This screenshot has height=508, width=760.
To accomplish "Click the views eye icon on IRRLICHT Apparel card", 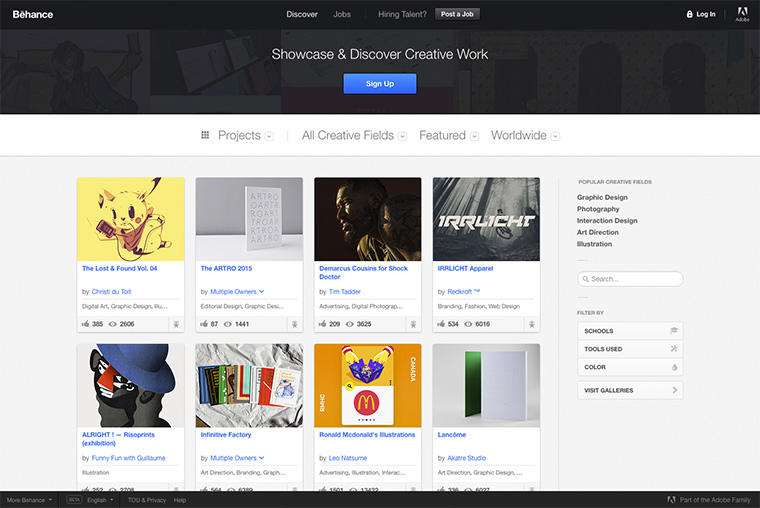I will 468,324.
